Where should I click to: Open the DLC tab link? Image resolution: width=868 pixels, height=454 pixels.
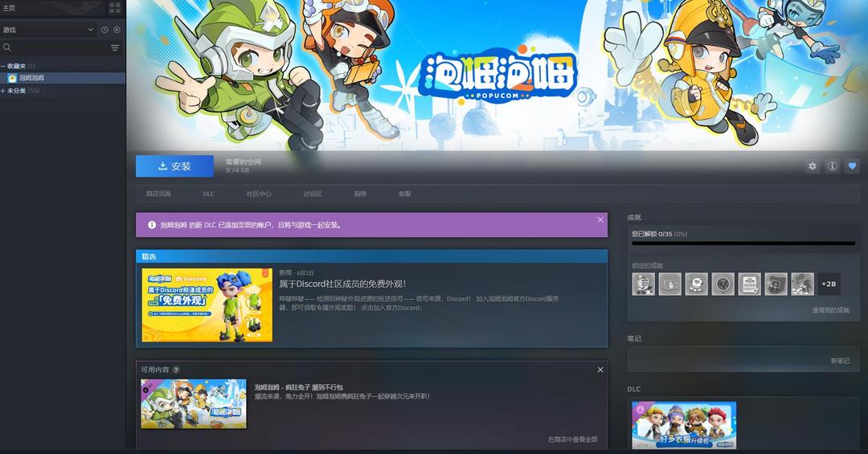(209, 194)
